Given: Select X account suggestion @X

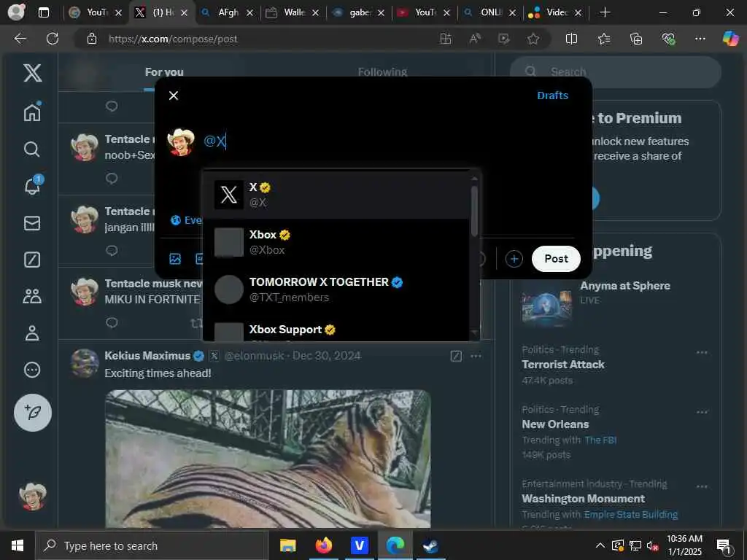Looking at the screenshot, I should 336,195.
